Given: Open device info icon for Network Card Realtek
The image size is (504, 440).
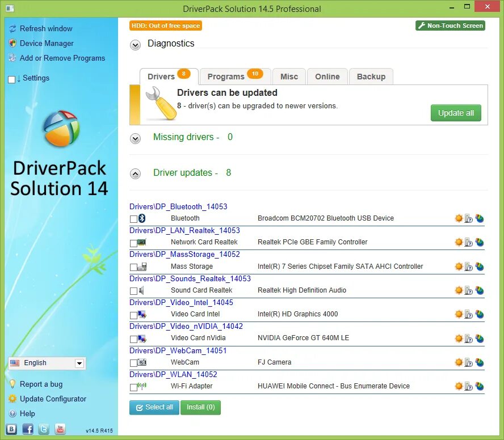Looking at the screenshot, I should [x=469, y=243].
